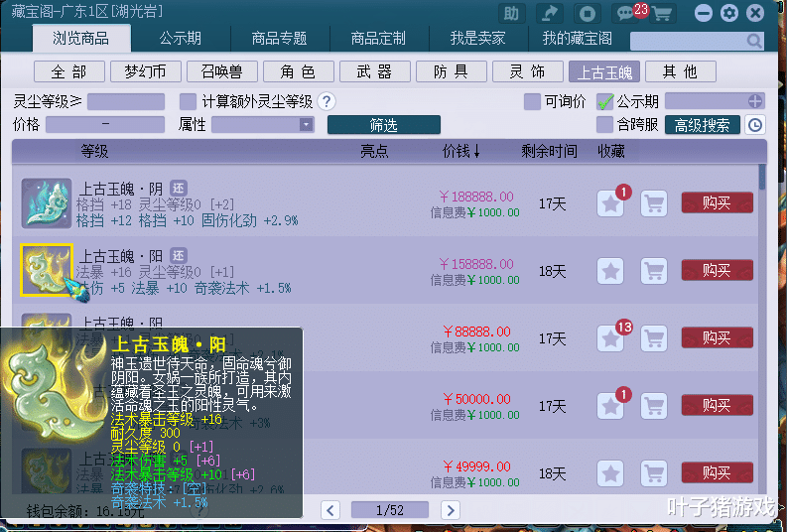The height and width of the screenshot is (532, 787).
Task: Click the 灵尘等级 minimum input field
Action: [x=126, y=101]
